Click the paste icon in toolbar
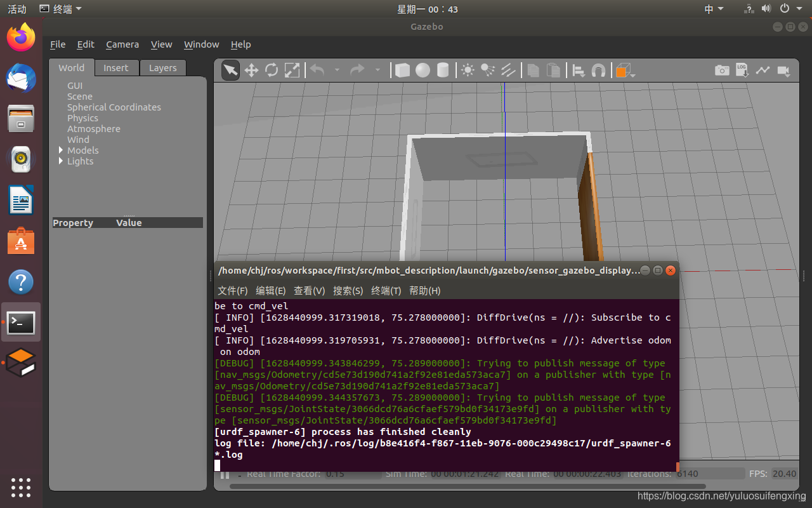 pos(554,70)
